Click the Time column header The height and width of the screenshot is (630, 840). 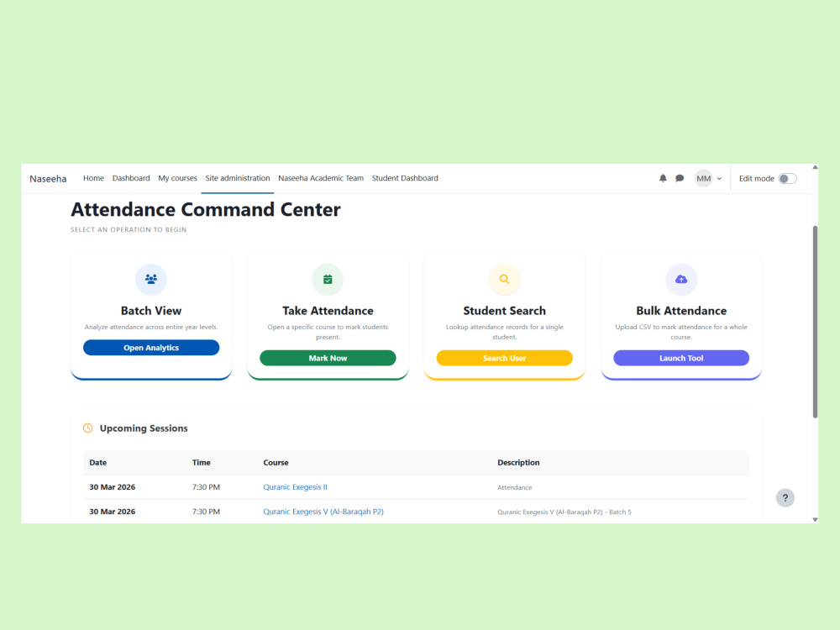click(x=202, y=462)
